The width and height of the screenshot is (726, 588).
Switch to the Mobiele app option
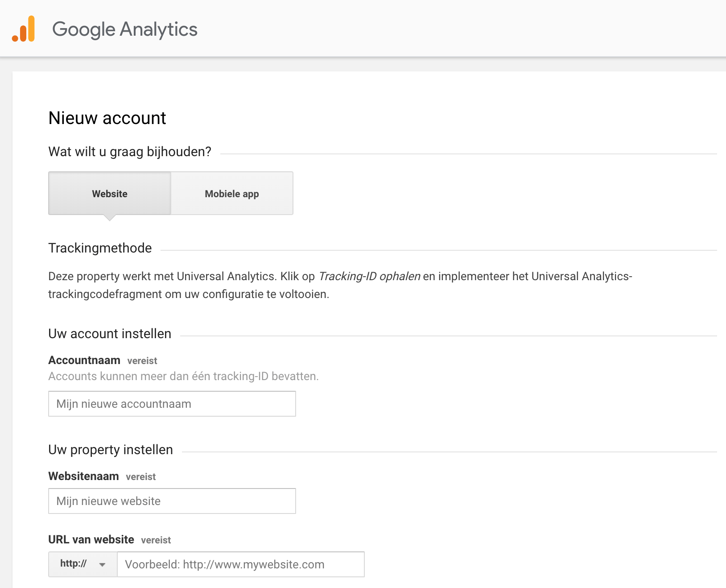[232, 194]
